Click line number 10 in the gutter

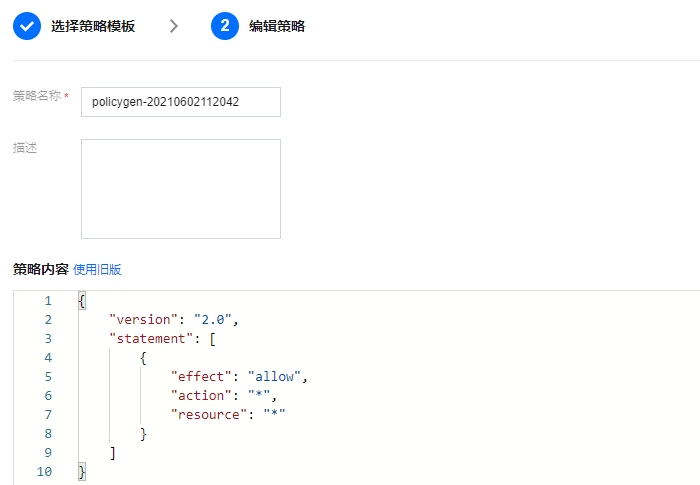(44, 471)
